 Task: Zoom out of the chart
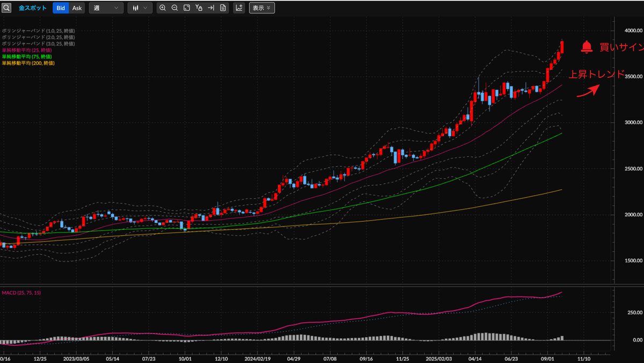point(174,8)
